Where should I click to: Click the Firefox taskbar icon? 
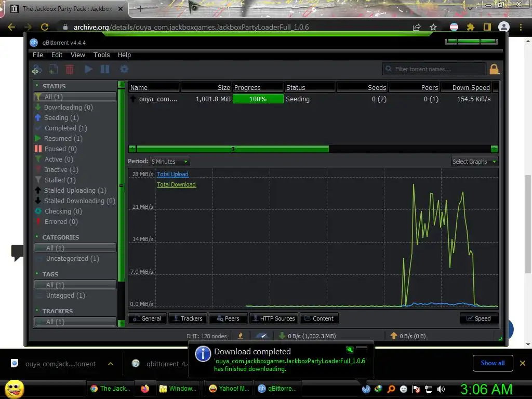pos(145,389)
